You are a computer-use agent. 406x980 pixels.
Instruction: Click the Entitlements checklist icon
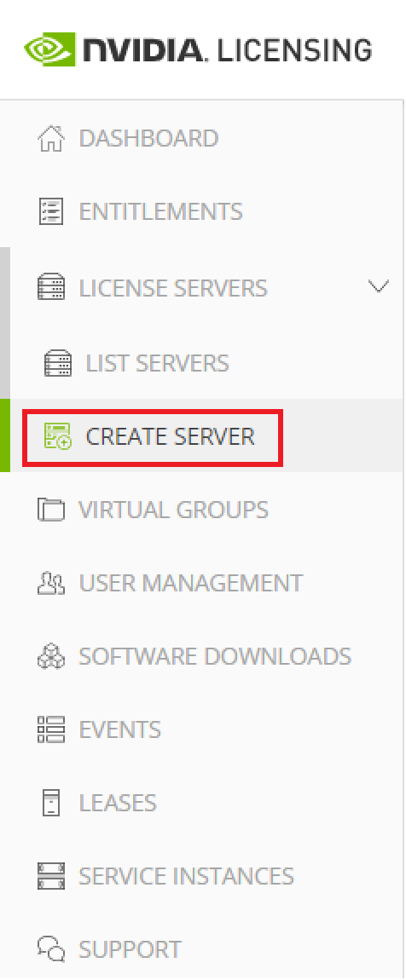click(x=50, y=211)
